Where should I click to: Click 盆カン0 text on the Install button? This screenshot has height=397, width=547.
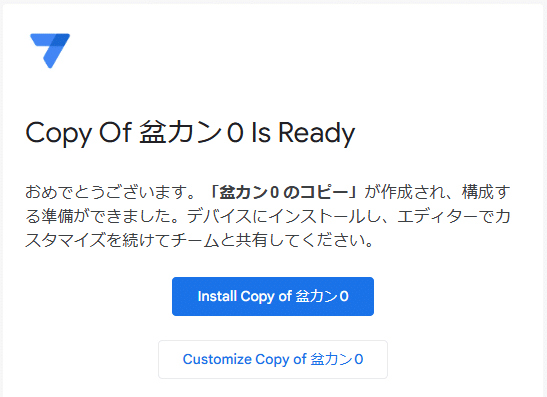(x=322, y=296)
